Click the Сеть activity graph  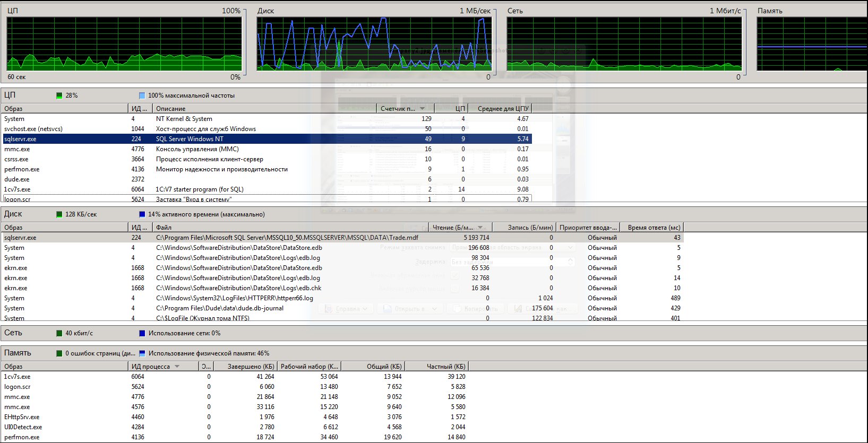tap(624, 44)
